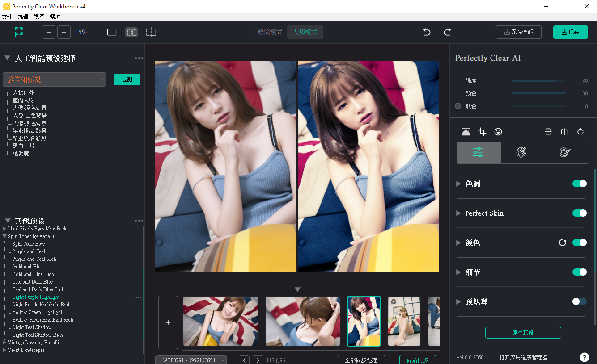
Task: Open the help question mark icon
Action: [x=584, y=357]
